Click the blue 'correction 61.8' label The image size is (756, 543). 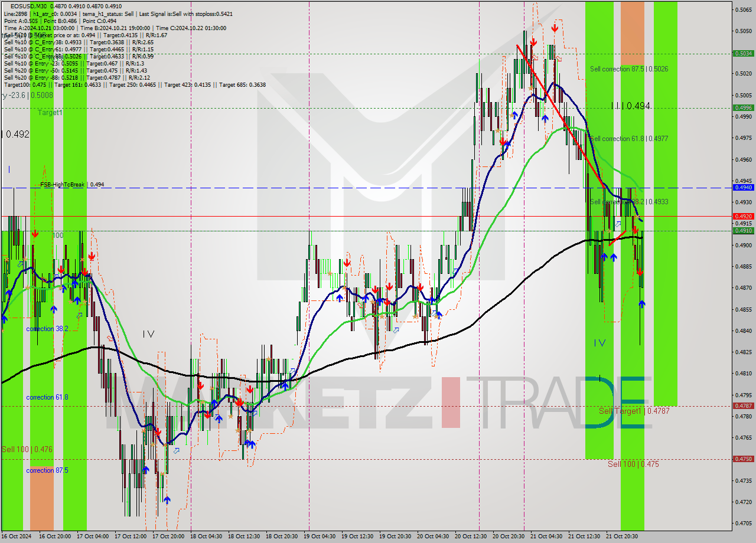[47, 397]
